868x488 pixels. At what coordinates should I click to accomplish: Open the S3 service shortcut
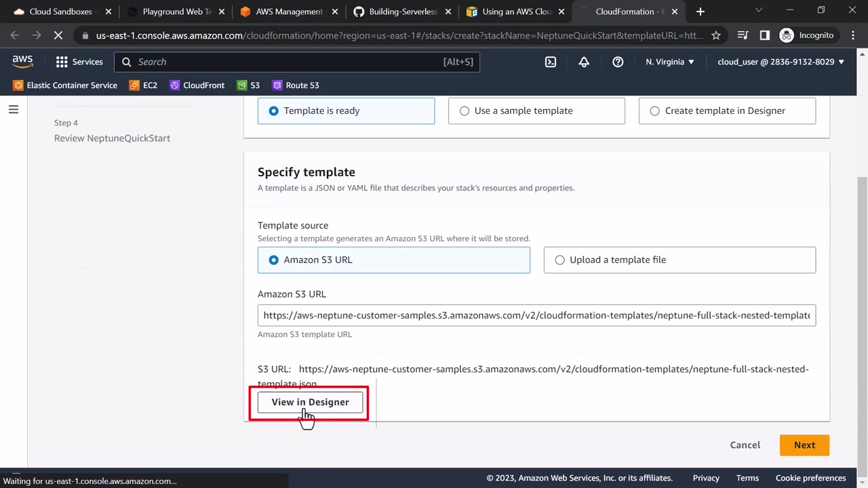[x=248, y=85]
